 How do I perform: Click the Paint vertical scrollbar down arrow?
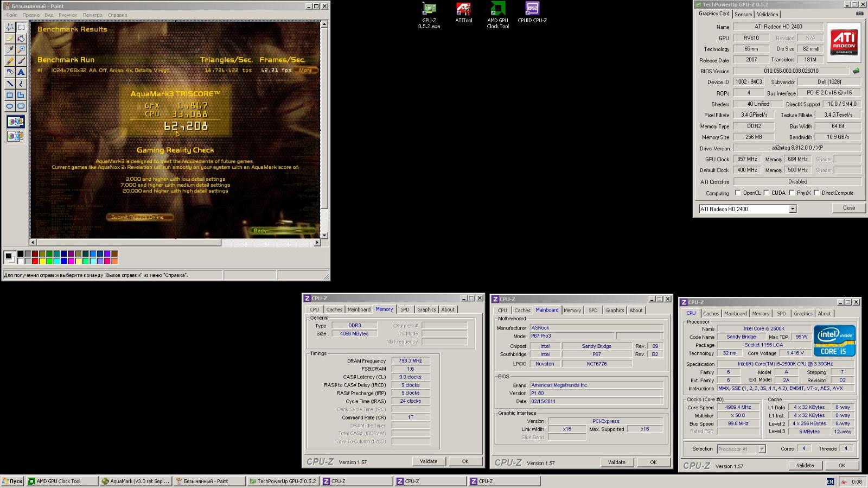324,235
